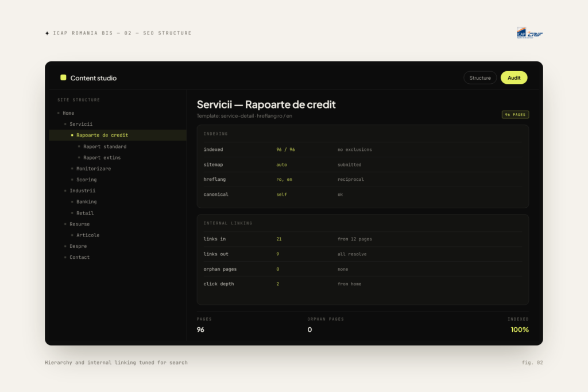Click the from home note
588x392 pixels.
(349, 284)
